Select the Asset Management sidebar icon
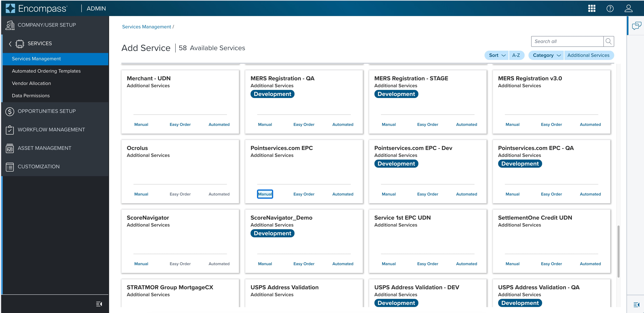This screenshot has width=644, height=313. (x=10, y=148)
